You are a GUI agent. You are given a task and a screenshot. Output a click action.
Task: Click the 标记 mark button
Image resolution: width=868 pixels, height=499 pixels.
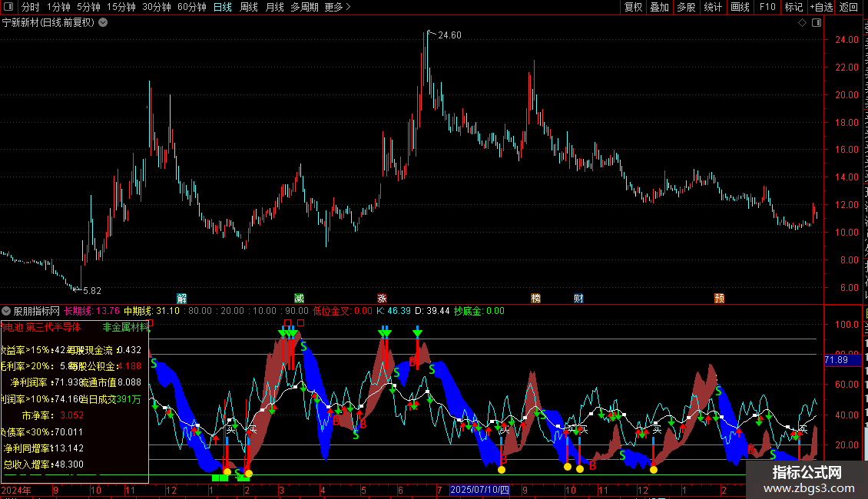pos(793,7)
